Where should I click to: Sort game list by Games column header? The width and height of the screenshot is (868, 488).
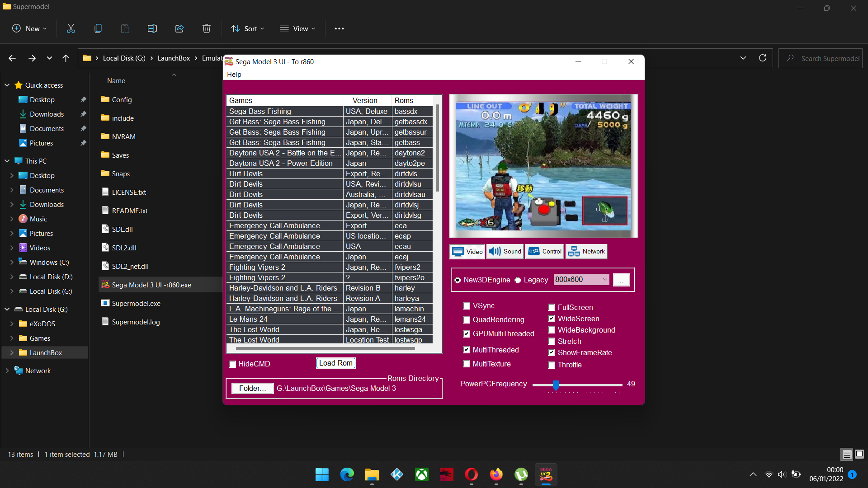click(x=284, y=100)
